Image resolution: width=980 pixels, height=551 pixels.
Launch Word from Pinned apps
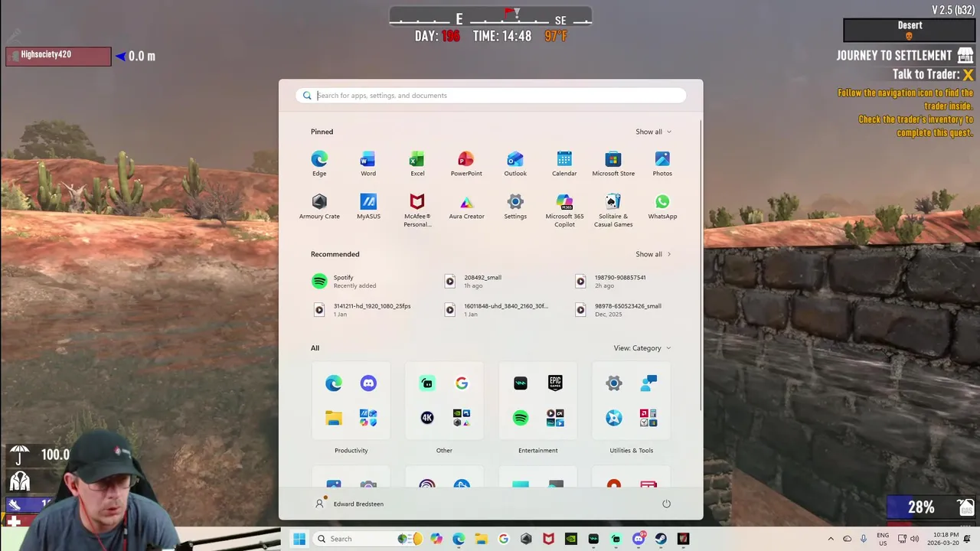368,163
